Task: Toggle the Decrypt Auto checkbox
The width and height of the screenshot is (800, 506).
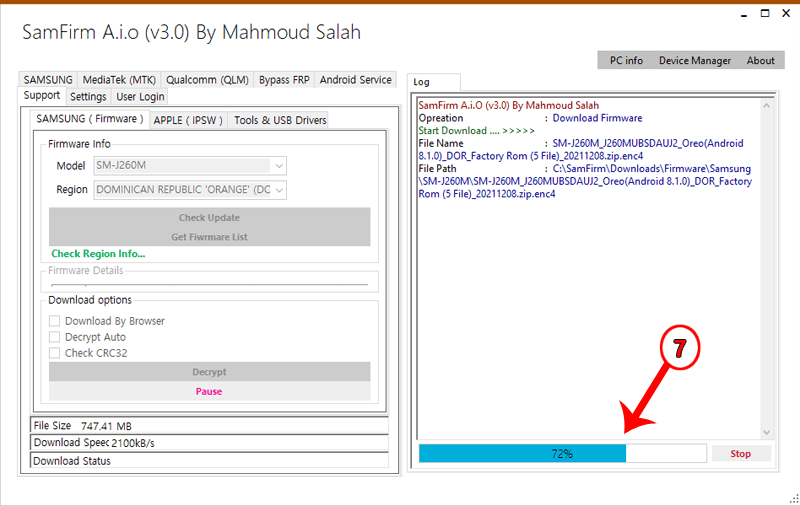Action: coord(55,337)
